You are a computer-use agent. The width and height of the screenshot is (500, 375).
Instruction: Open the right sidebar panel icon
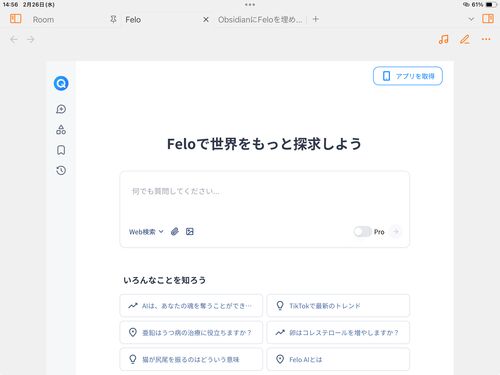tap(488, 19)
